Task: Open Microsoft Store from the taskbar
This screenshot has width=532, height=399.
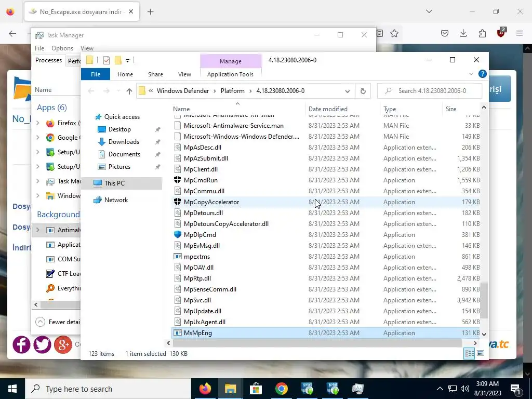Action: (x=256, y=389)
